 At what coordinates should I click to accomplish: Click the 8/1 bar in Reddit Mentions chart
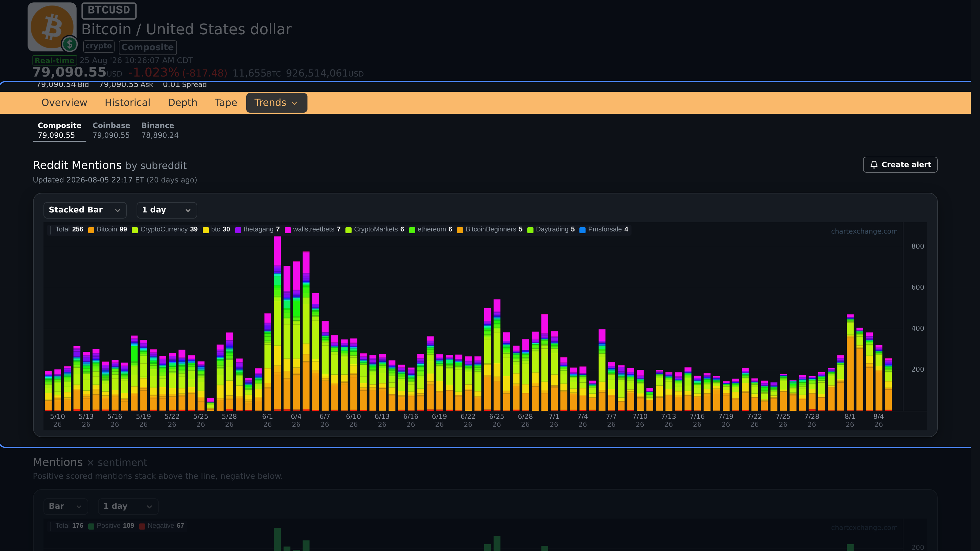(x=850, y=363)
